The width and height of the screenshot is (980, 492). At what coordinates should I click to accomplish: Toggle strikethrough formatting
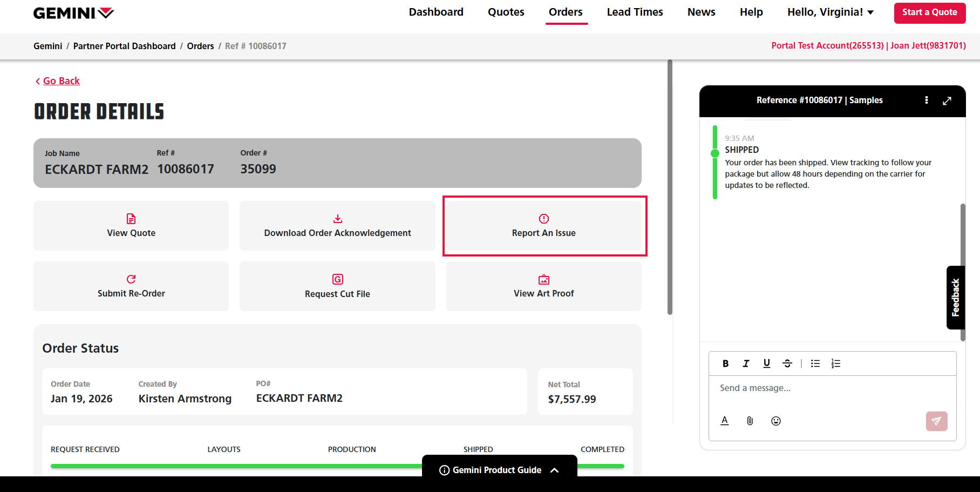click(x=787, y=363)
